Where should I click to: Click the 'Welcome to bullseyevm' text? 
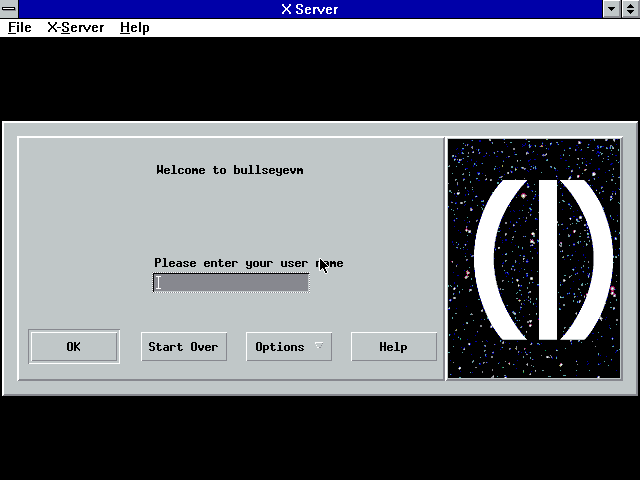click(x=230, y=170)
